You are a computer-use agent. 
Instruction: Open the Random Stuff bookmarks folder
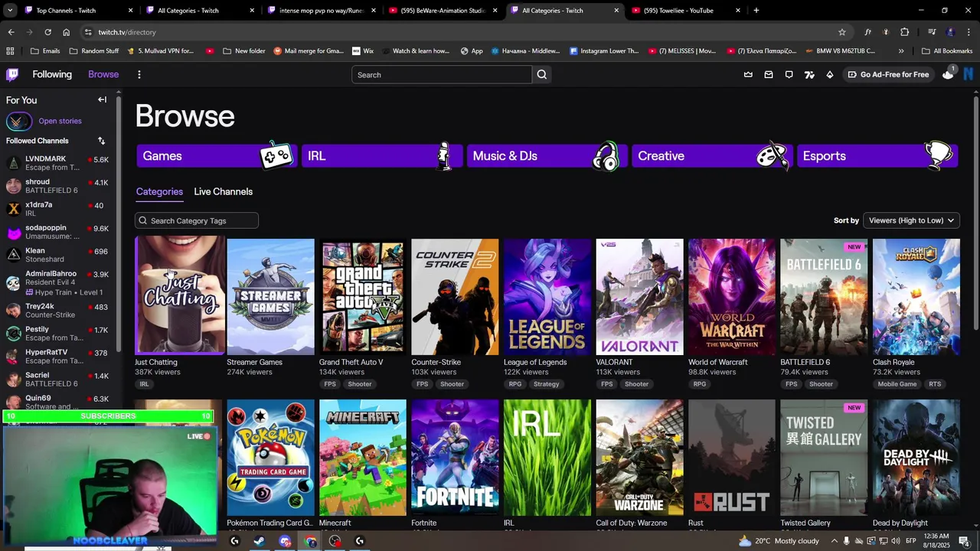tap(94, 51)
